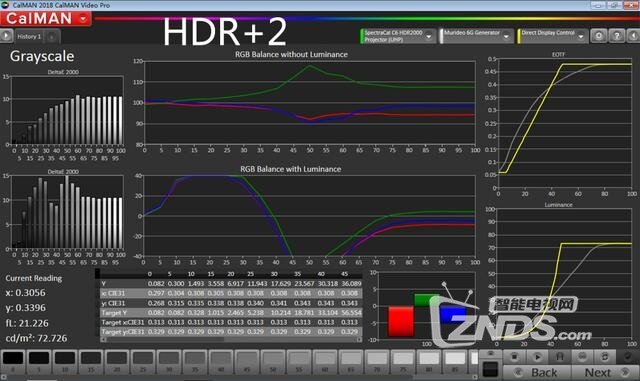
Task: Go to the Back workflow step
Action: coord(537,372)
